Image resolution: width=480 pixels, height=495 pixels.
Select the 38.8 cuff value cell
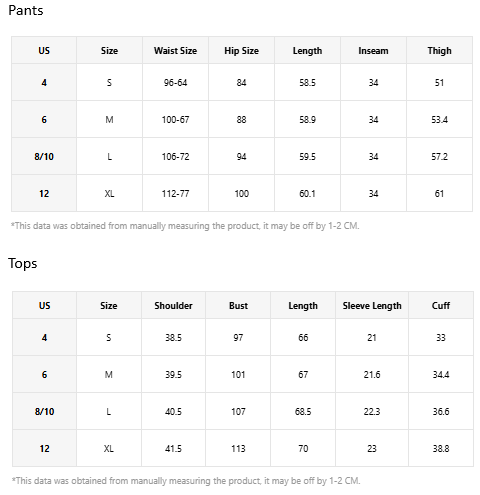[x=441, y=448]
